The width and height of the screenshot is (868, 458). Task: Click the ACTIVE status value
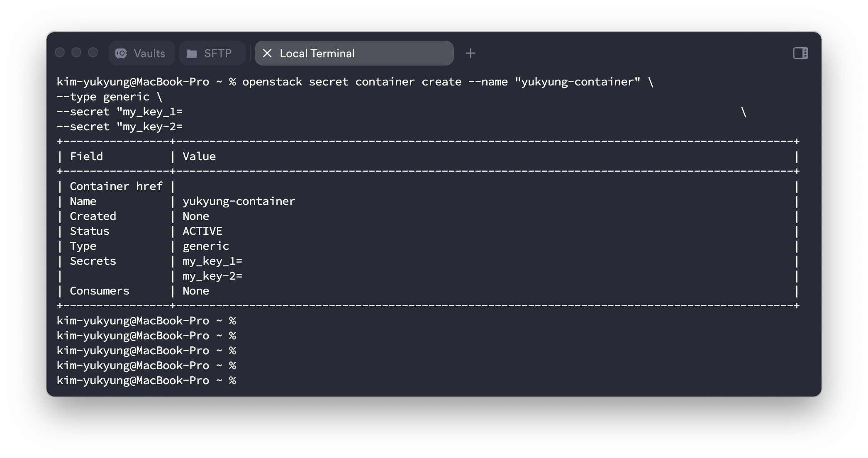click(202, 231)
